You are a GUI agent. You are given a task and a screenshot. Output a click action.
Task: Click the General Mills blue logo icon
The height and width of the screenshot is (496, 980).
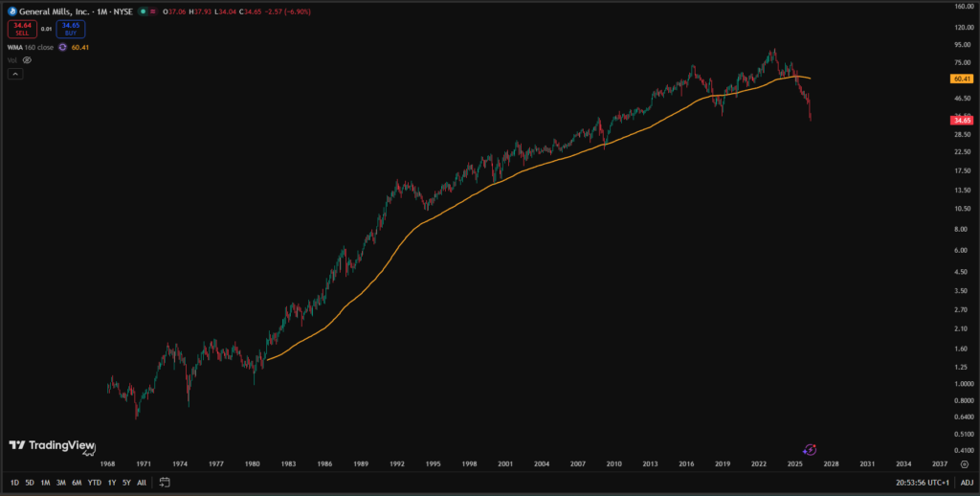tap(11, 11)
